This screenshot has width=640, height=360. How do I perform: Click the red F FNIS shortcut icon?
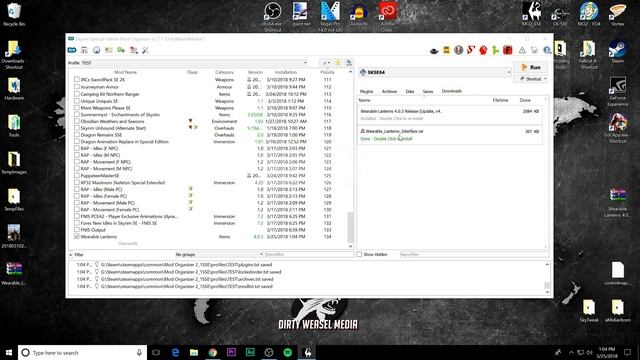tap(508, 50)
